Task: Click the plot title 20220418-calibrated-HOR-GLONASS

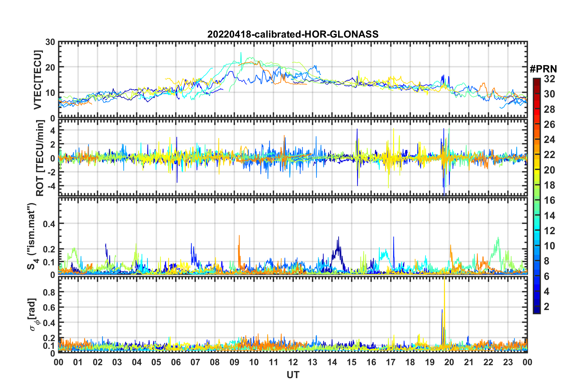Action: click(x=293, y=34)
